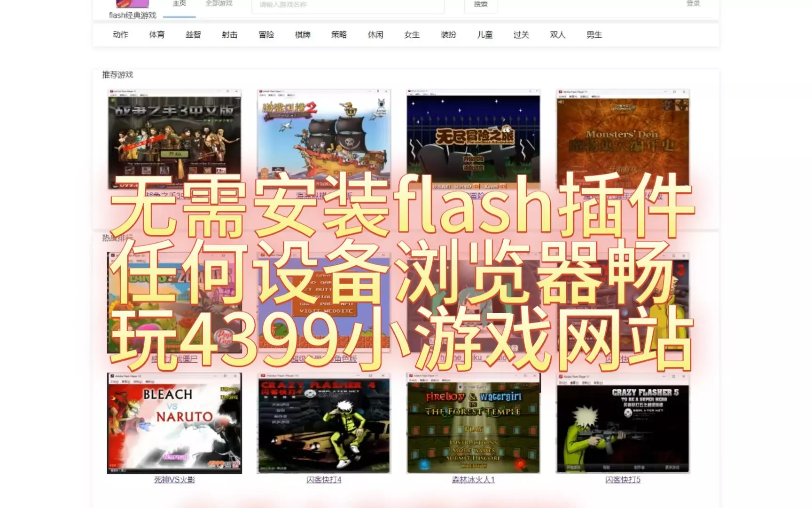
Task: Click the 搜索 button
Action: click(x=480, y=5)
